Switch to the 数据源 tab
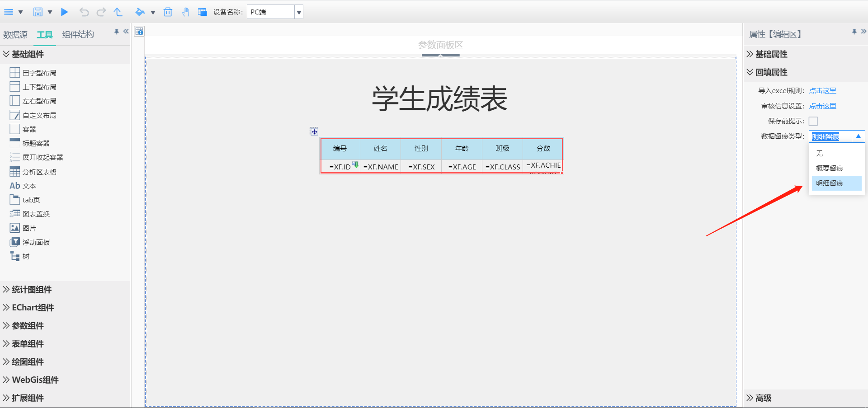 (15, 35)
